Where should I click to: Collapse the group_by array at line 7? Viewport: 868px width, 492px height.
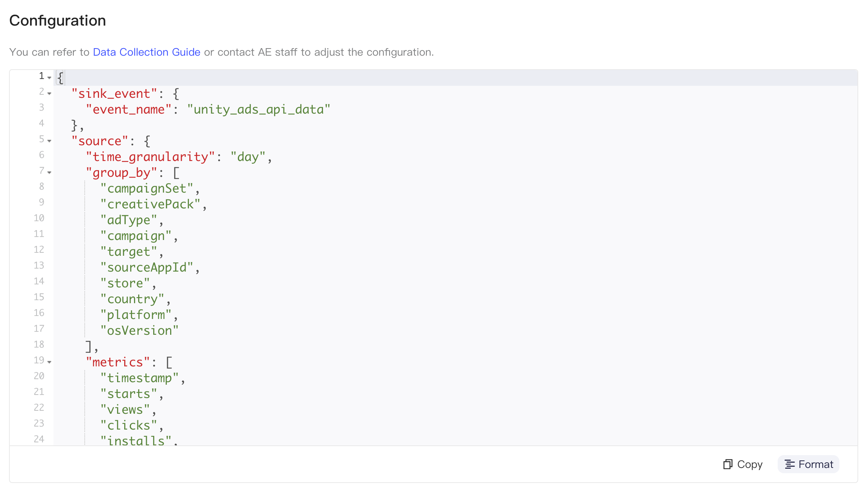tap(49, 173)
